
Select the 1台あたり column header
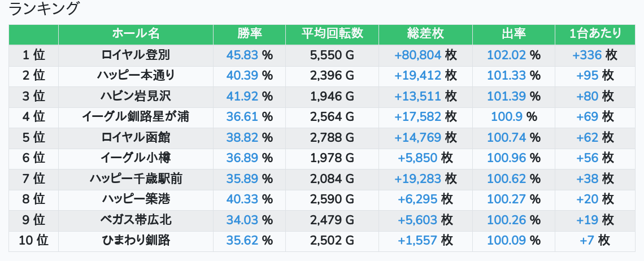coord(595,34)
